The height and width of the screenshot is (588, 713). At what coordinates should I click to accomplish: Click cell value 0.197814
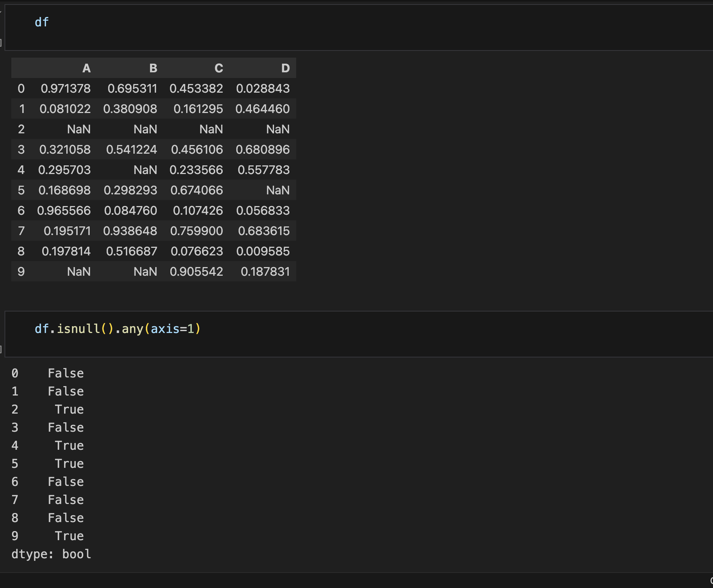tap(66, 251)
